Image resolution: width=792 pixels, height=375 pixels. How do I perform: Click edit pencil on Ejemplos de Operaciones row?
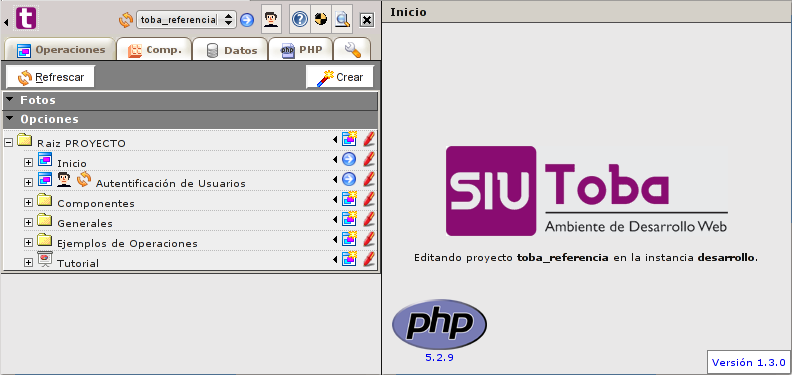[x=370, y=239]
